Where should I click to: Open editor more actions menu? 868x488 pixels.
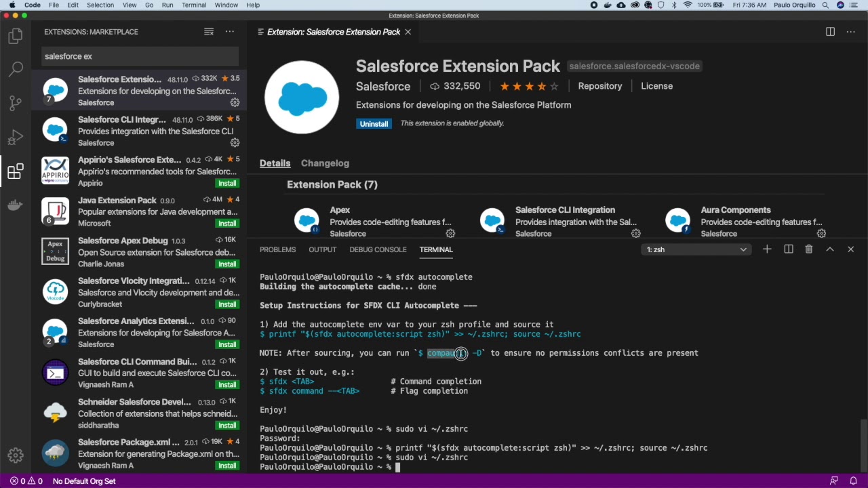(851, 32)
